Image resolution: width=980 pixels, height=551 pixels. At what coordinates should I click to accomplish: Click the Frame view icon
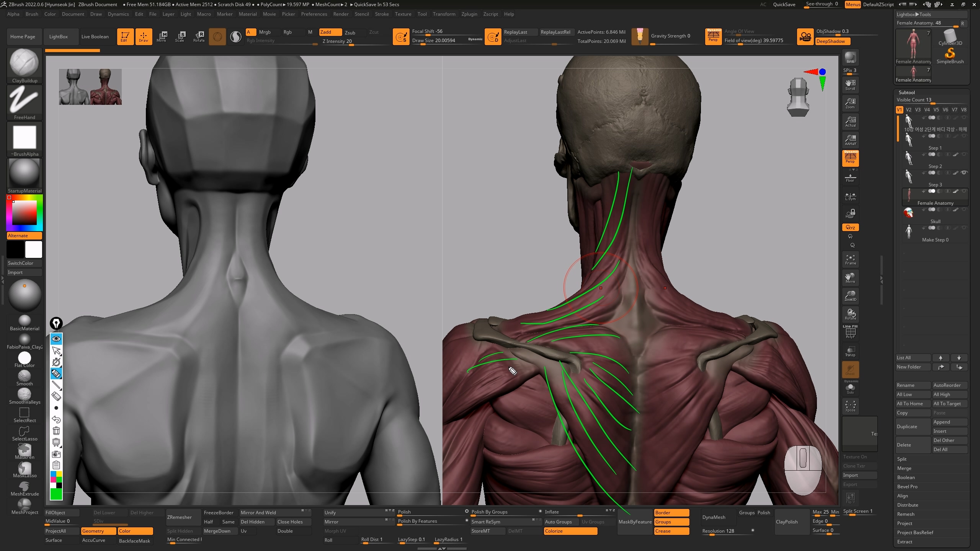pyautogui.click(x=850, y=260)
